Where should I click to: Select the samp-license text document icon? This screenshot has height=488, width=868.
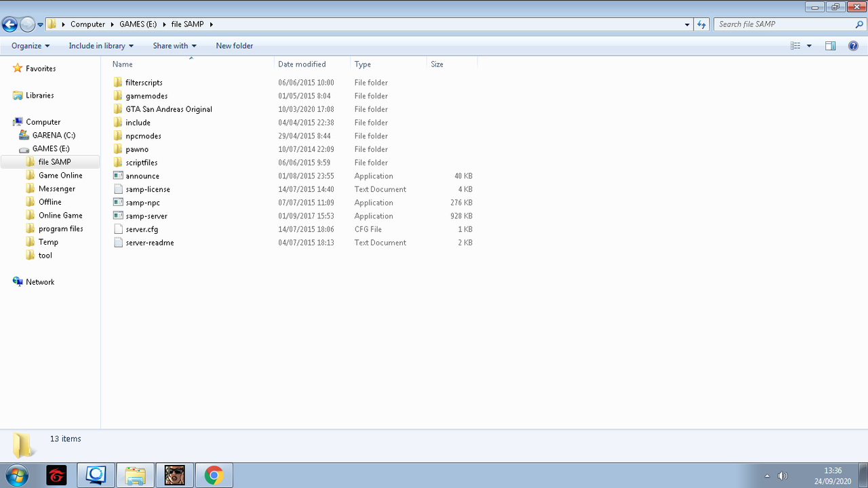[118, 189]
